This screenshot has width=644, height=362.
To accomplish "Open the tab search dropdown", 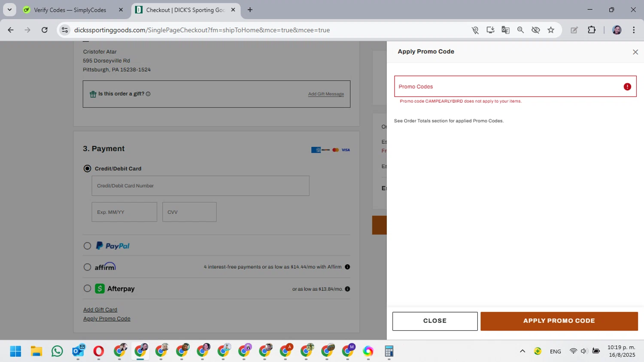I will 9,9.
